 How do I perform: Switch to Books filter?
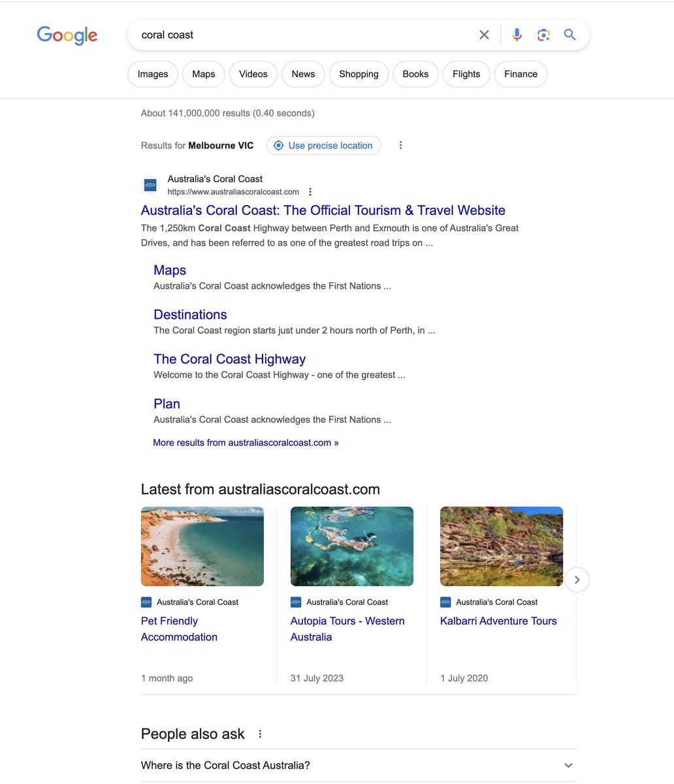(415, 74)
